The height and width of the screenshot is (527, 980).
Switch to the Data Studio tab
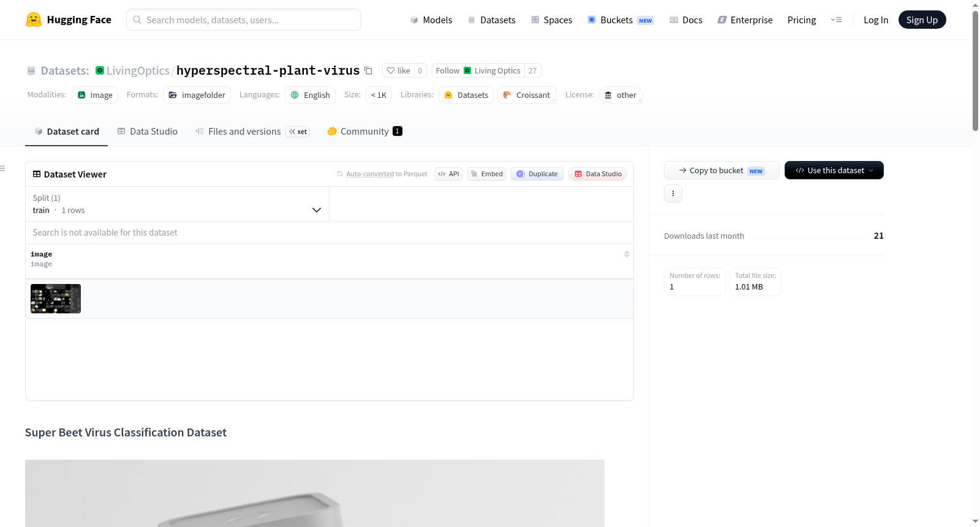(x=148, y=132)
